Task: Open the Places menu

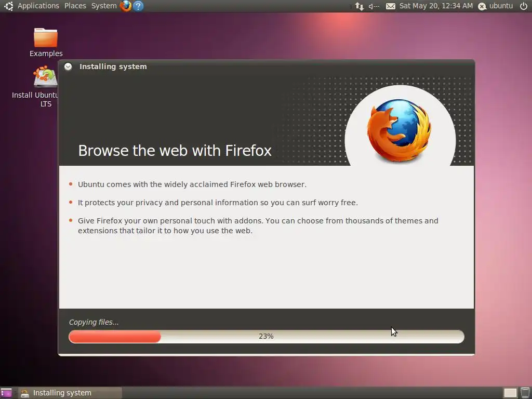Action: (x=75, y=6)
